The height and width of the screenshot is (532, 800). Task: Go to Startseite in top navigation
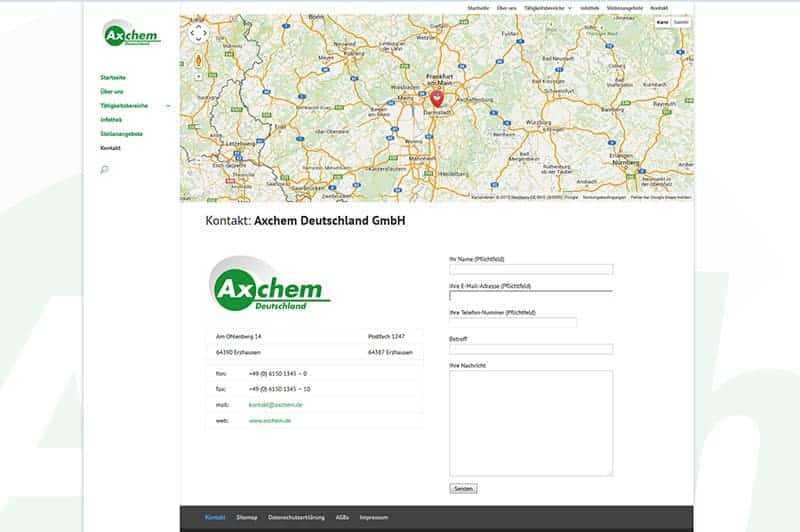(x=478, y=8)
